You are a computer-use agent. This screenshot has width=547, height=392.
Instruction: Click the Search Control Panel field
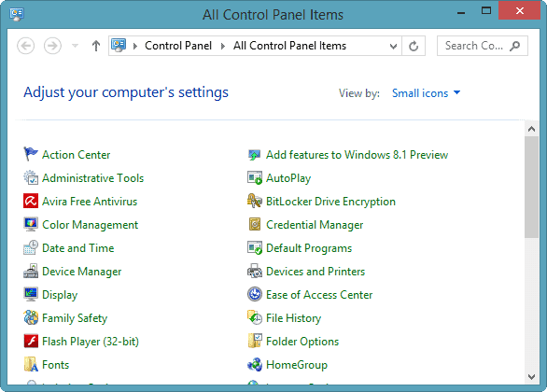[482, 46]
